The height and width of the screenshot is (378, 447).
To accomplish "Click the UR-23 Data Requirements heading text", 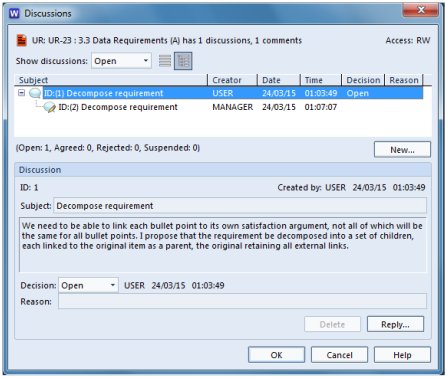I will pos(167,41).
